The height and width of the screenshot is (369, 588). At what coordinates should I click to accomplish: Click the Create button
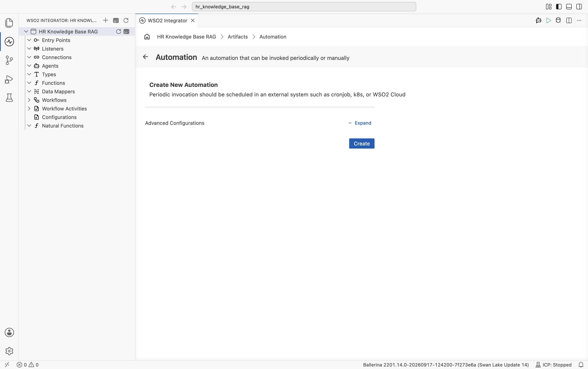[361, 143]
